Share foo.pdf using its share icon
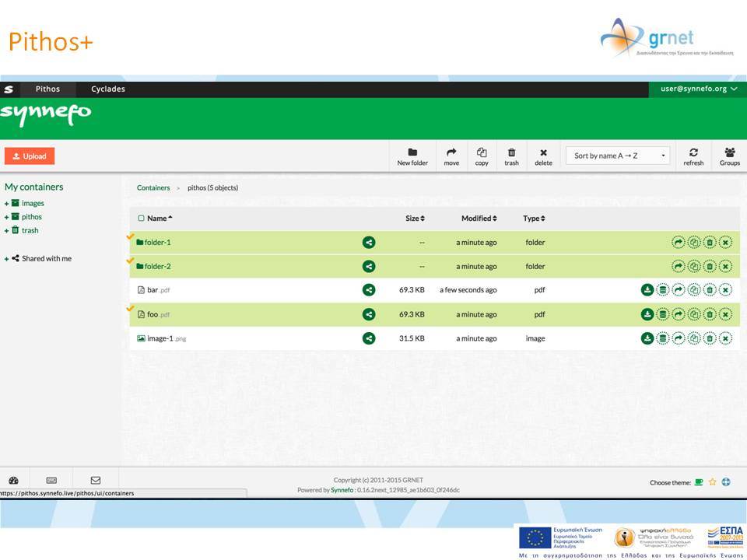747x560 pixels. click(x=369, y=314)
